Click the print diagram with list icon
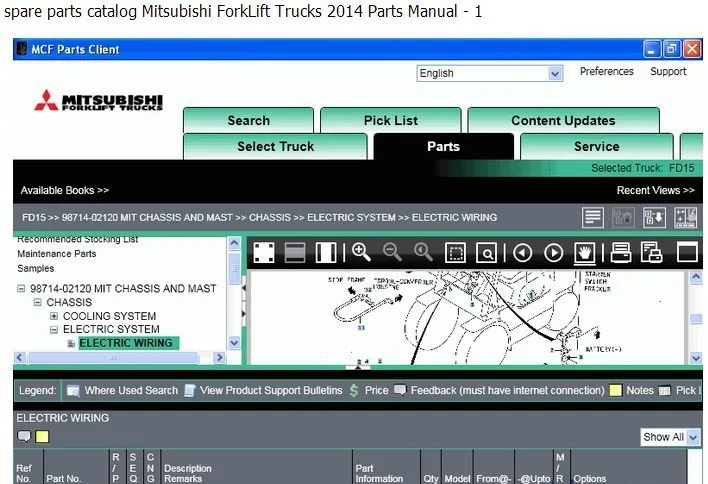708x484 pixels. 652,252
